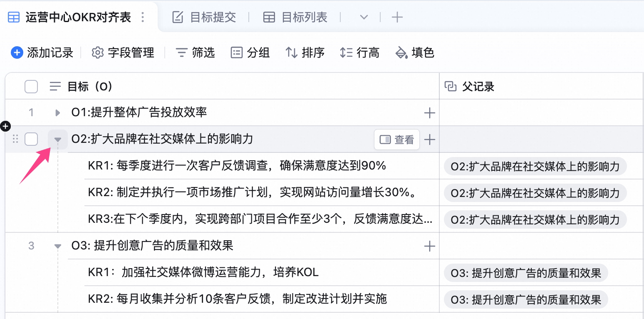
Task: Click the parent record tag for KR1 under O3
Action: (x=526, y=273)
